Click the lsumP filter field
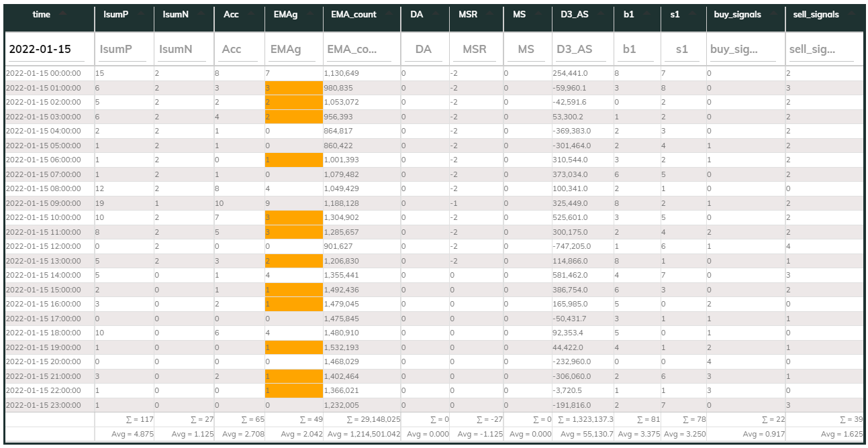 click(123, 50)
